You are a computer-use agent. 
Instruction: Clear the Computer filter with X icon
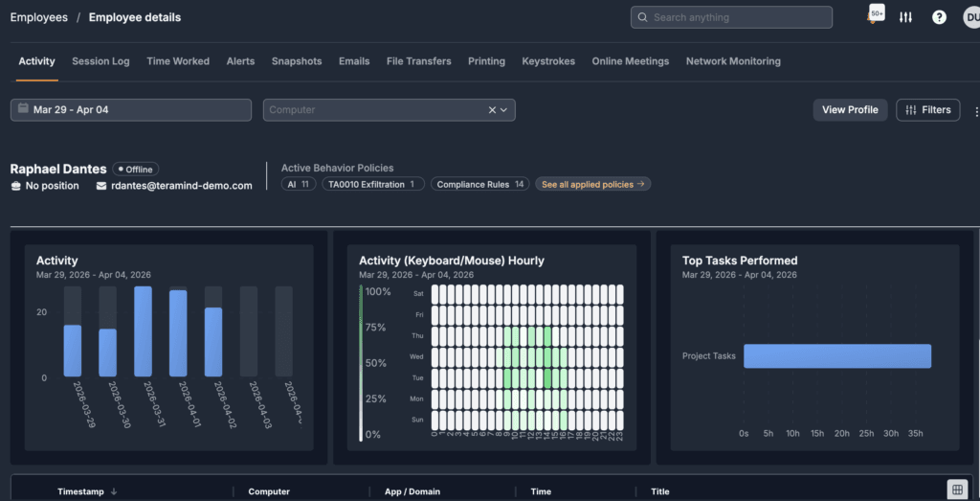(x=492, y=110)
